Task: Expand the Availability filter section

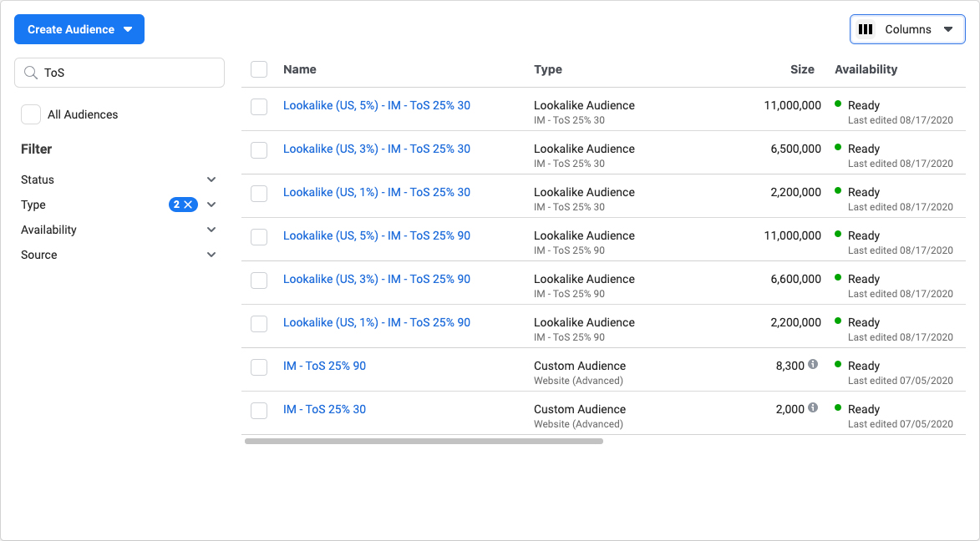Action: point(211,230)
